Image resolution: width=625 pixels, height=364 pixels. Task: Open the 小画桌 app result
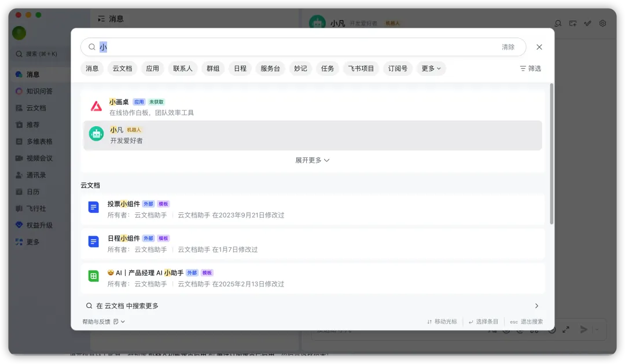(312, 107)
